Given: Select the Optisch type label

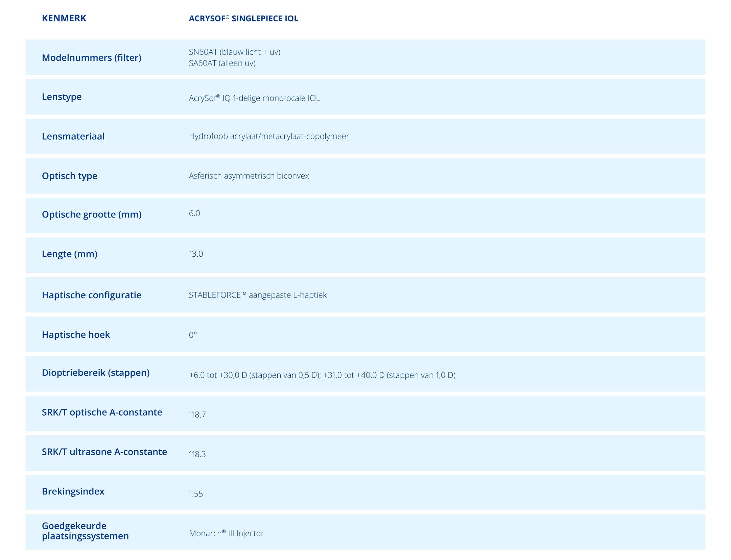Looking at the screenshot, I should pyautogui.click(x=70, y=176).
